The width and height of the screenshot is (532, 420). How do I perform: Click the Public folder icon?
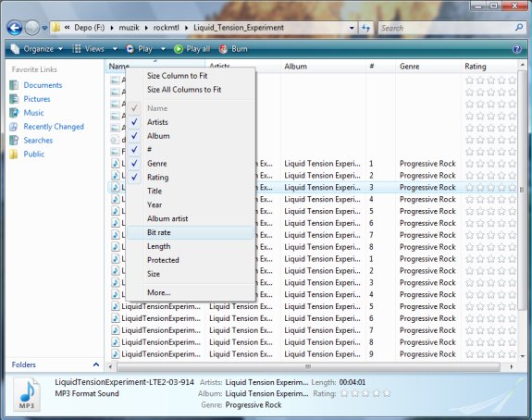[14, 154]
